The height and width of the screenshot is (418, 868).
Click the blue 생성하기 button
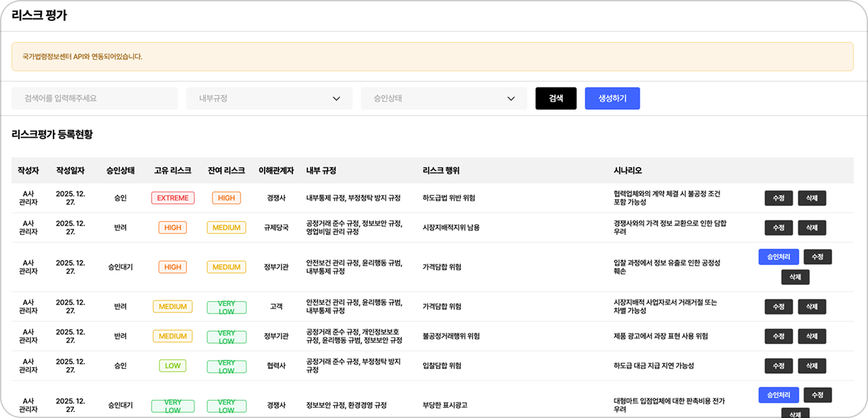click(612, 99)
